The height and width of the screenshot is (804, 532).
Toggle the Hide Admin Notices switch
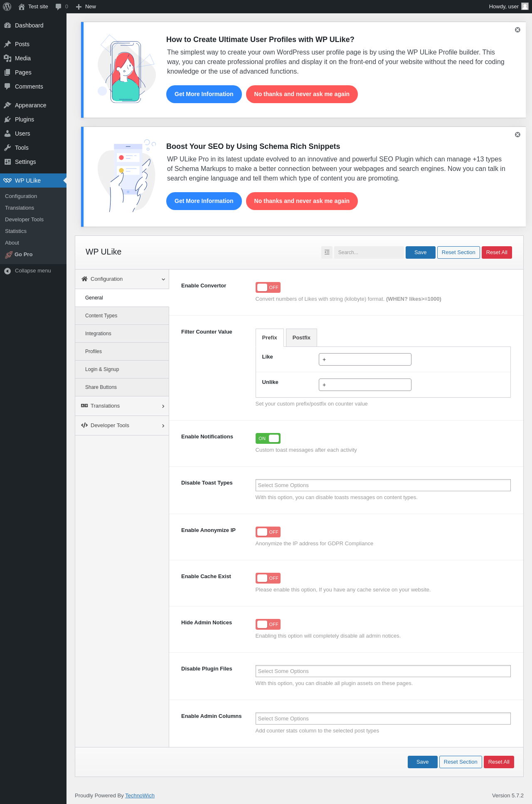[268, 624]
